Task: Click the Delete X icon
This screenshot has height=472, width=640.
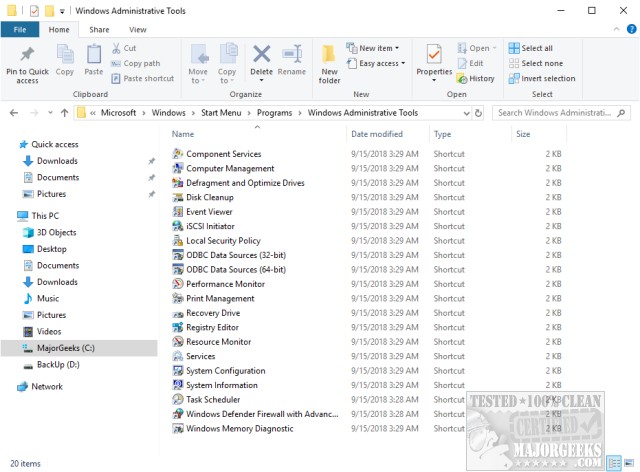Action: (262, 54)
